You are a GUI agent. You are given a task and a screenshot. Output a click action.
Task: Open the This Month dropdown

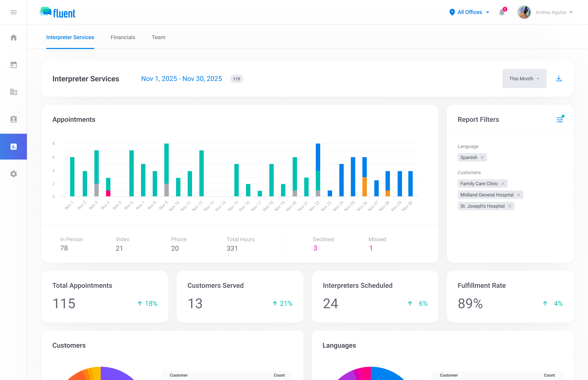tap(524, 79)
